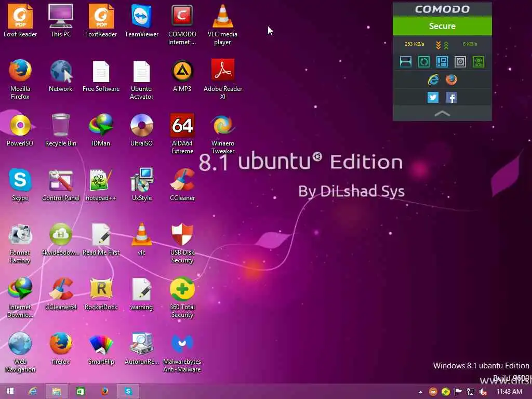Launch PowerISO
532x399 pixels.
(20, 130)
